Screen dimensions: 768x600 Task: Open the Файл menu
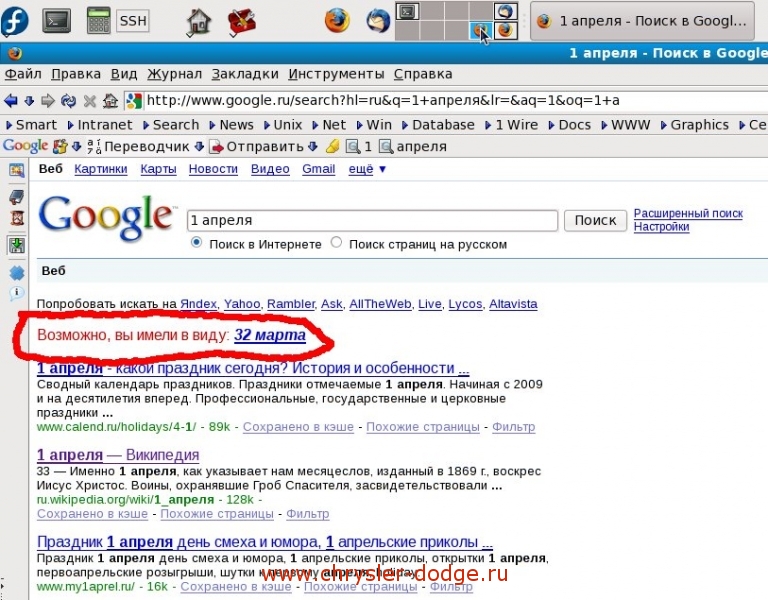point(23,74)
